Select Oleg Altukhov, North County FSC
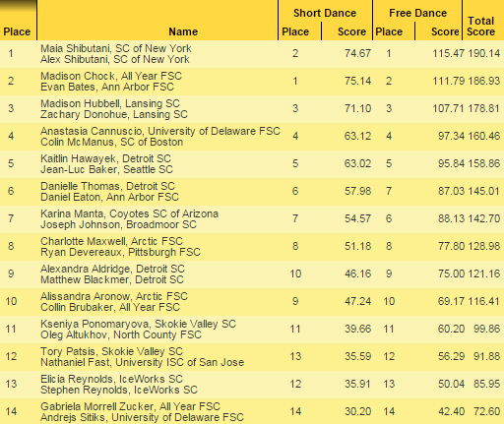 [x=121, y=334]
